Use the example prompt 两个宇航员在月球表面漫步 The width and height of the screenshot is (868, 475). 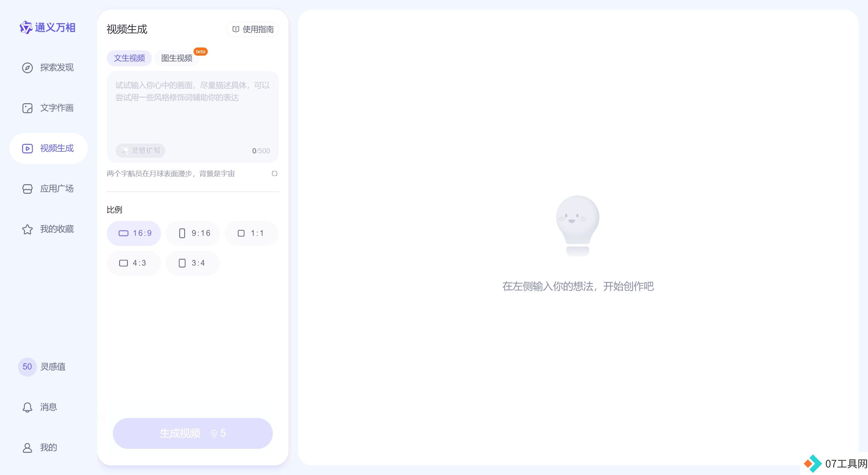pyautogui.click(x=171, y=174)
